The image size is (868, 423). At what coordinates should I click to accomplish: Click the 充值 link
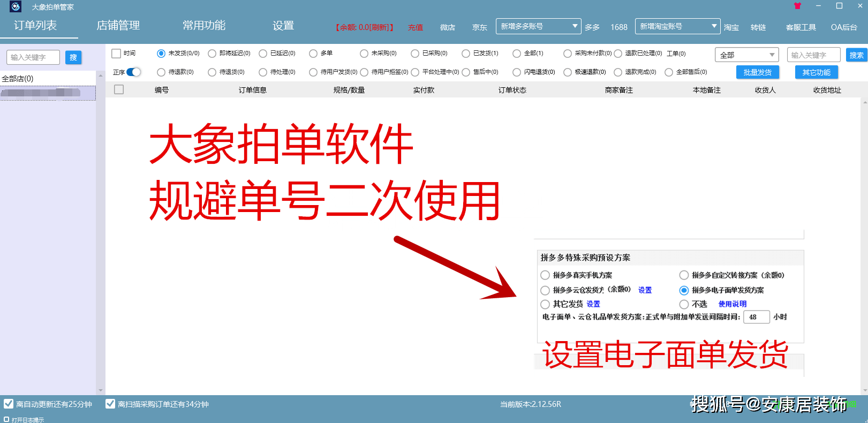(416, 27)
